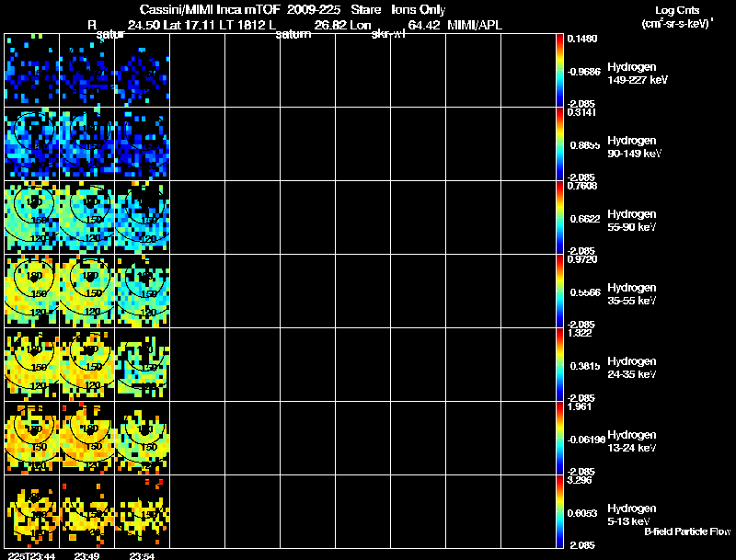Open the 149-227 keV image at 23:44
The width and height of the screenshot is (736, 560).
point(32,71)
